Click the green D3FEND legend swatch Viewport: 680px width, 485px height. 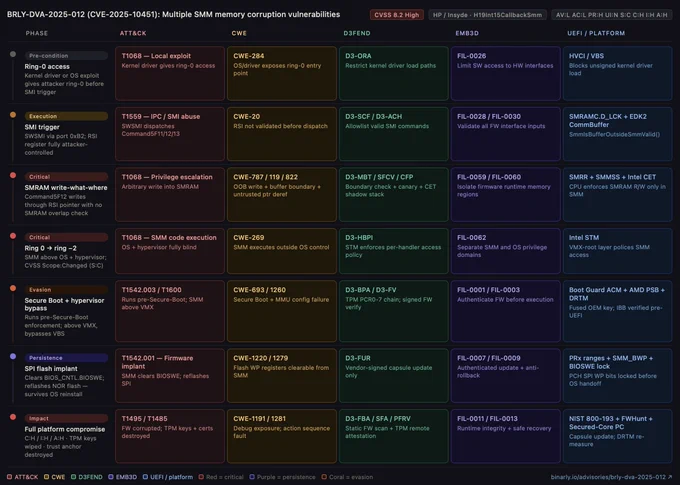click(73, 477)
